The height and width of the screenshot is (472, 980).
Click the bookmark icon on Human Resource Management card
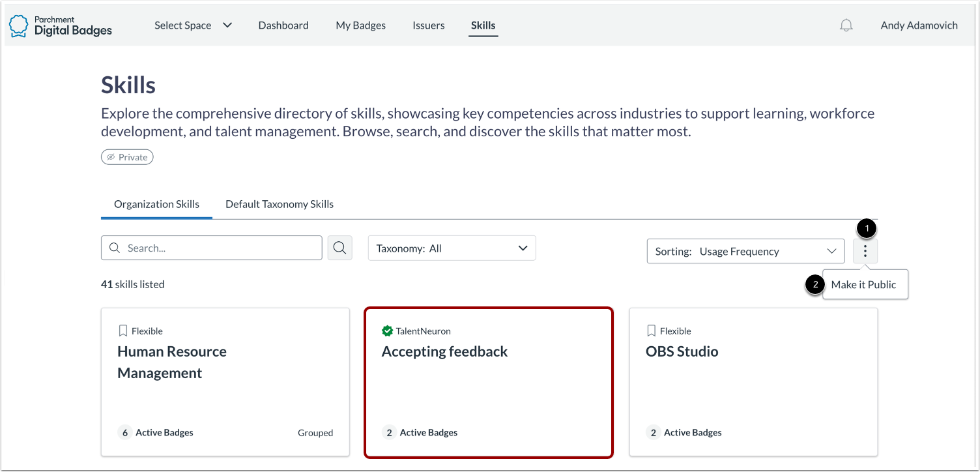pyautogui.click(x=121, y=331)
